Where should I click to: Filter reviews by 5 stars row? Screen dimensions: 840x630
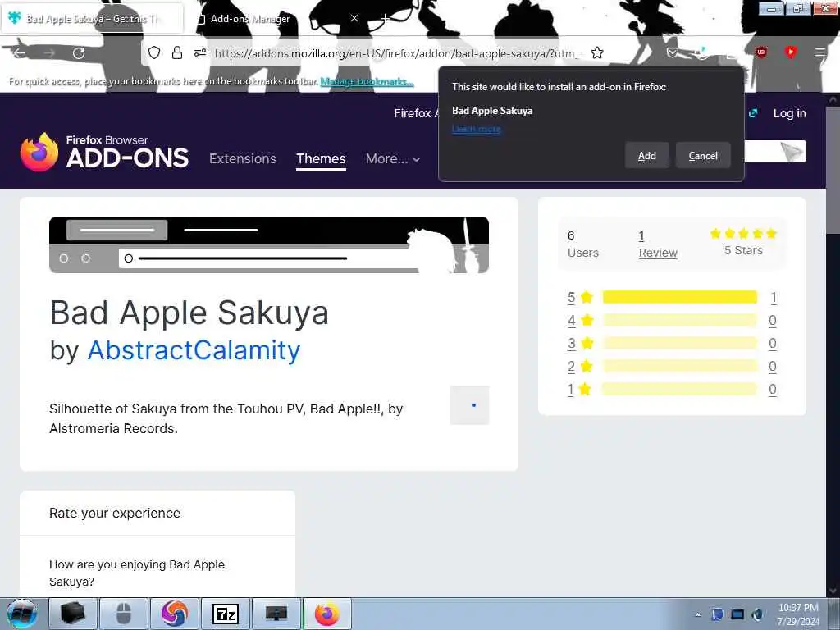point(672,297)
